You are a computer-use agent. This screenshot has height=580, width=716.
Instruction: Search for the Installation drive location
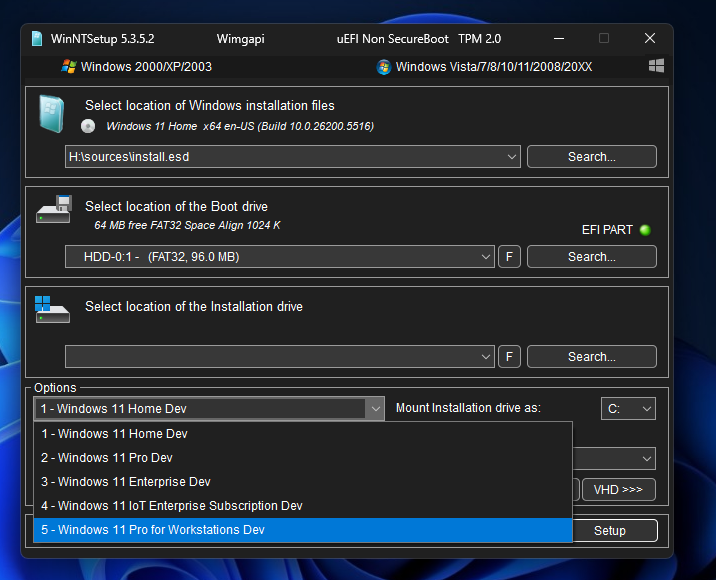coord(592,357)
